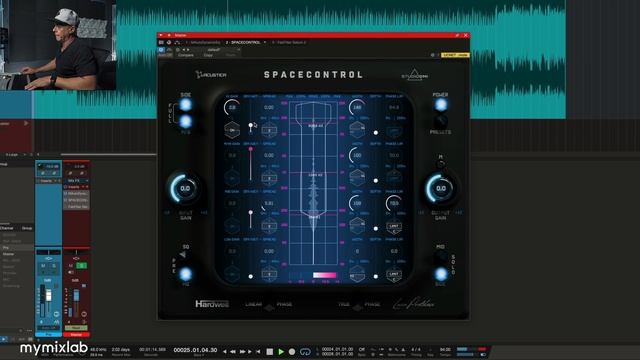
Task: Click the low-mid band depth slider dot
Action: [x=376, y=229]
